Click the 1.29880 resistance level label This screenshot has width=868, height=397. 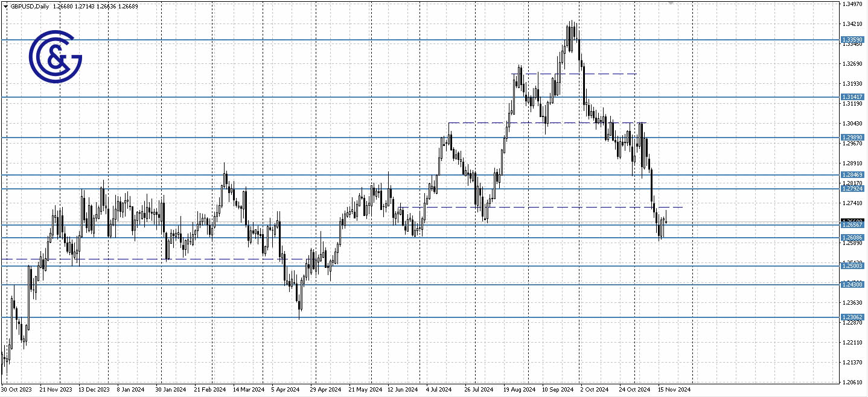[853, 138]
